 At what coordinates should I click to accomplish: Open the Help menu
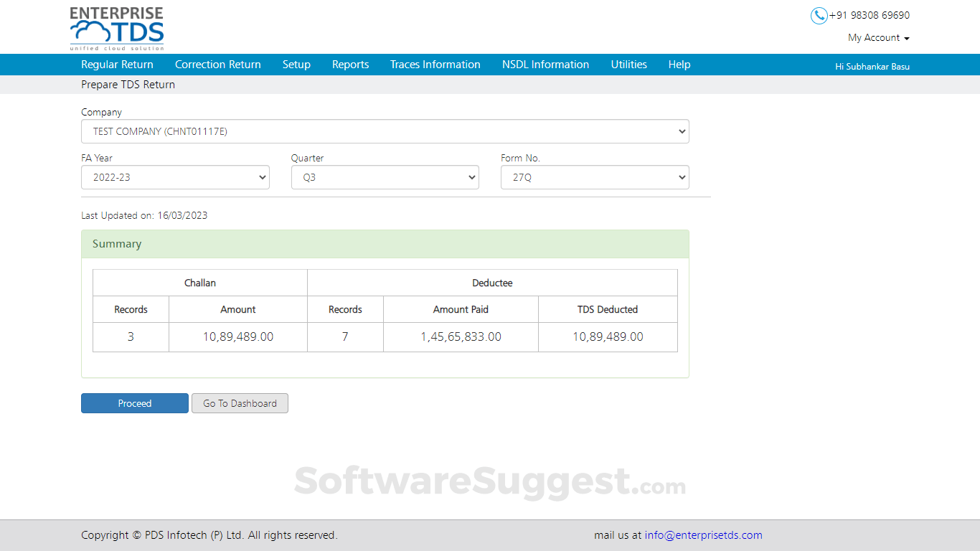(679, 64)
